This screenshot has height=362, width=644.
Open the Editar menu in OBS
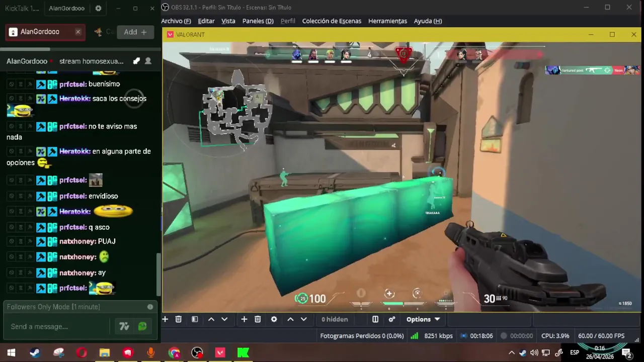[206, 21]
